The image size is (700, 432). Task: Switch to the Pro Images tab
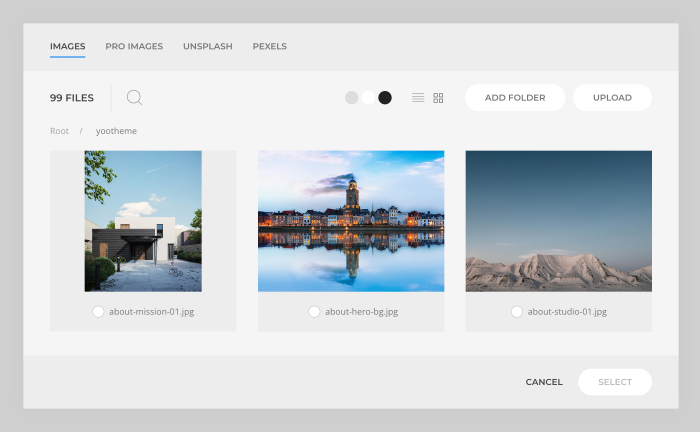pyautogui.click(x=134, y=46)
